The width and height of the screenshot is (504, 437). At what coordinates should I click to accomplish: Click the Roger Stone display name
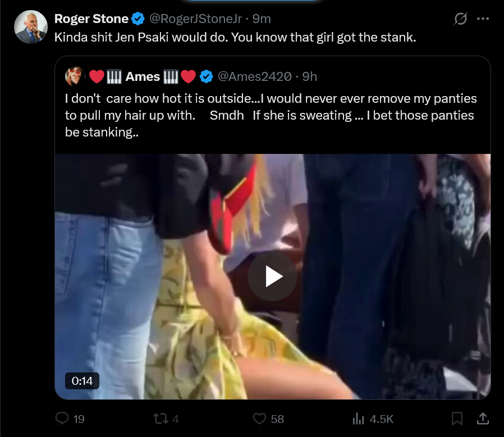(91, 19)
